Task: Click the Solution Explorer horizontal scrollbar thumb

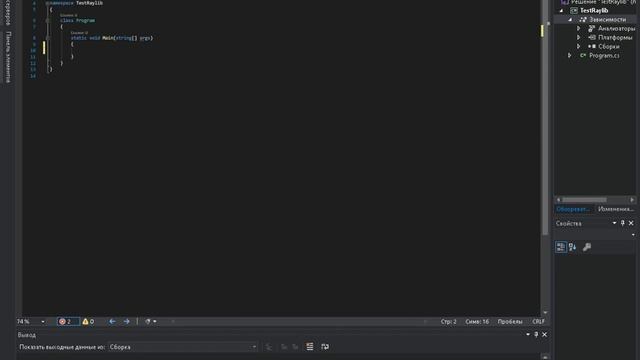Action: (584, 200)
